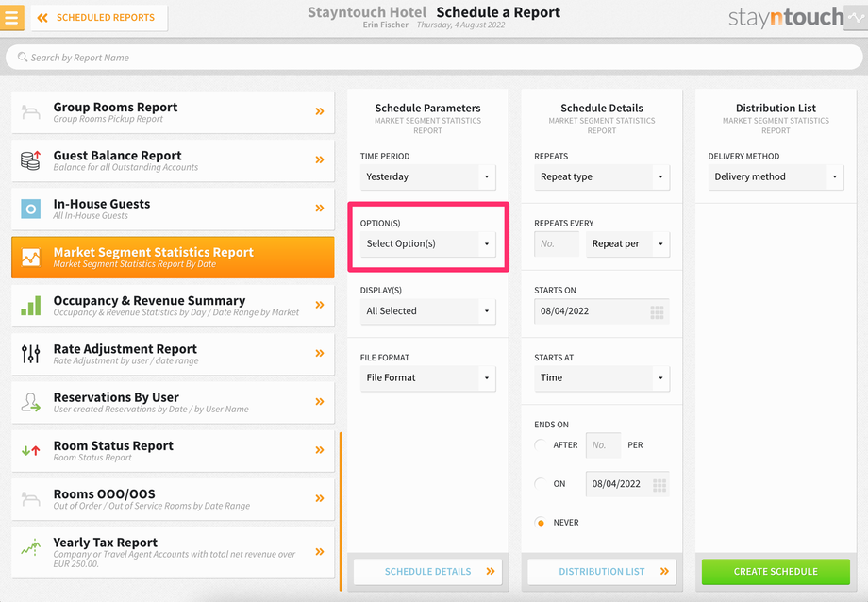This screenshot has width=868, height=602.
Task: Open the Repeat per dropdown
Action: (627, 243)
